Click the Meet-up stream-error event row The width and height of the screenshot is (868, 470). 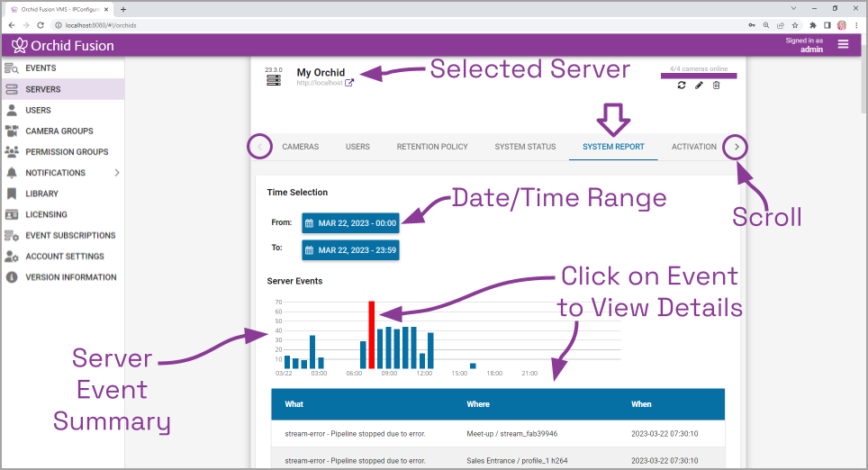pos(498,434)
